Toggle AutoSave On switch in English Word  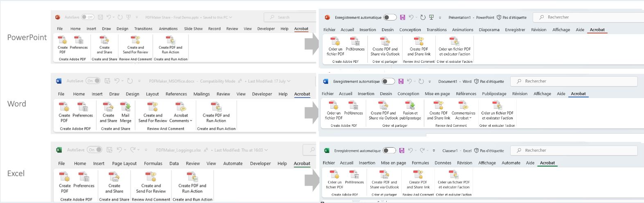[93, 81]
